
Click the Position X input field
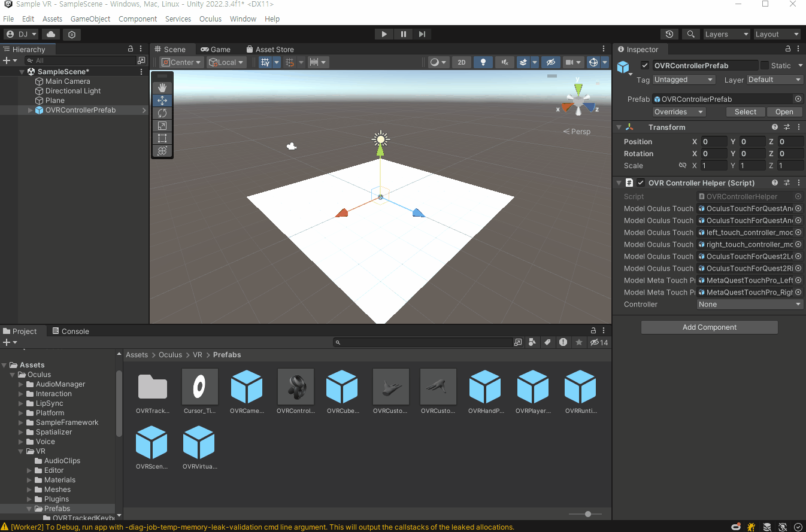point(714,142)
